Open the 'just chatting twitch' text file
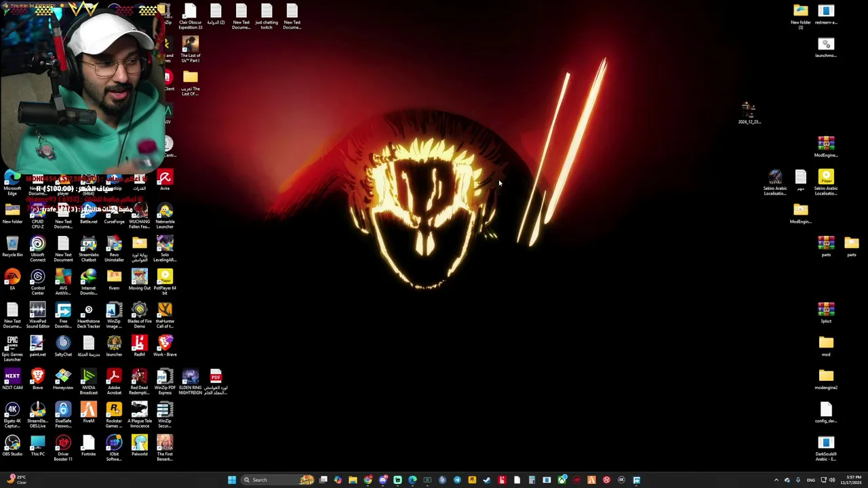Screen dimensions: 868x488 (x=267, y=16)
